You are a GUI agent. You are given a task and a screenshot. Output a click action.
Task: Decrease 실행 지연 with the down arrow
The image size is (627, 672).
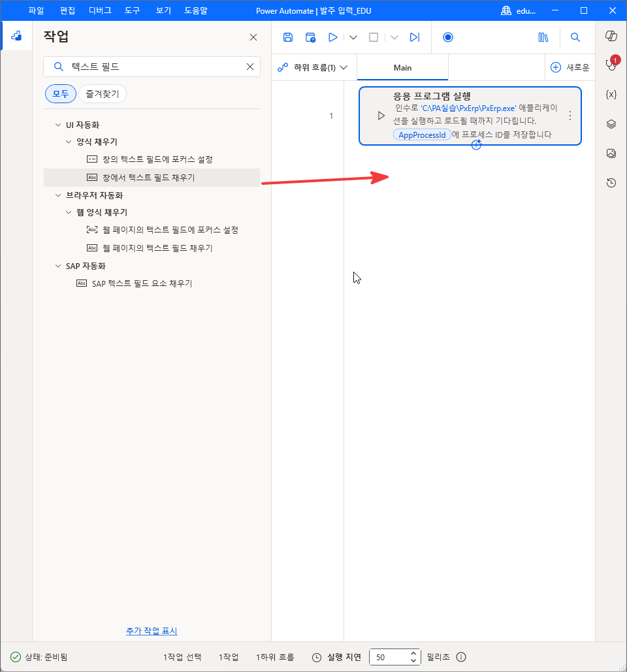(x=413, y=660)
